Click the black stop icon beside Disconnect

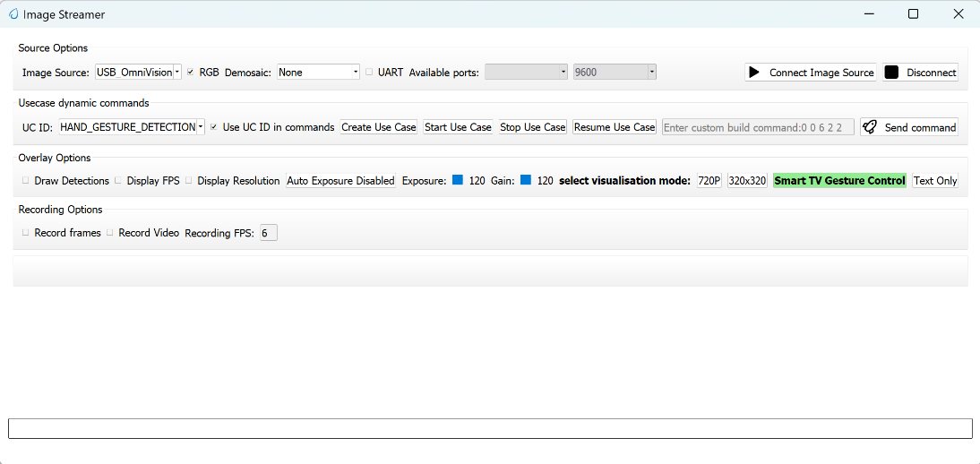(891, 73)
